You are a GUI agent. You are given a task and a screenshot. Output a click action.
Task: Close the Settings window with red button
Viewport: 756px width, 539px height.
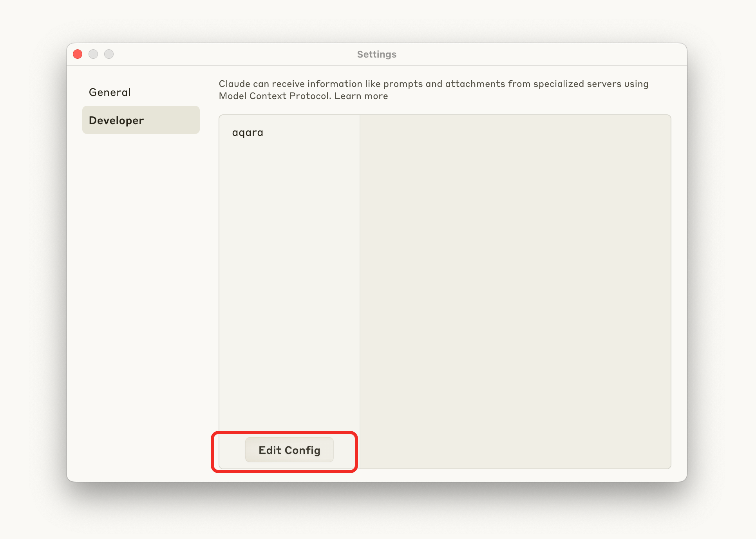[x=78, y=54]
